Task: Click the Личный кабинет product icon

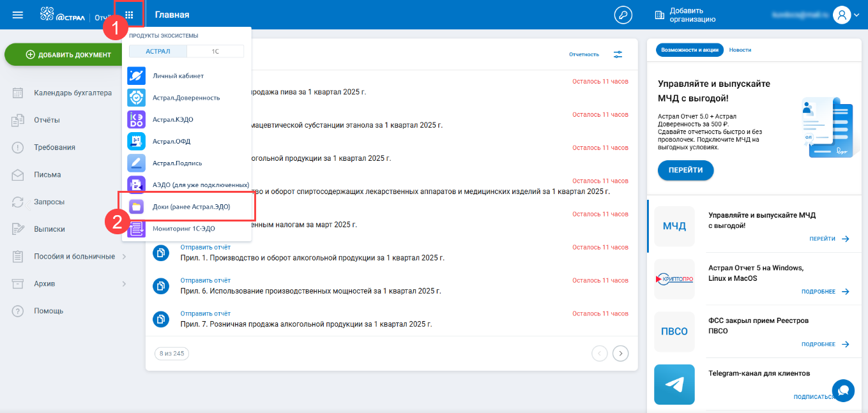Action: (x=137, y=76)
